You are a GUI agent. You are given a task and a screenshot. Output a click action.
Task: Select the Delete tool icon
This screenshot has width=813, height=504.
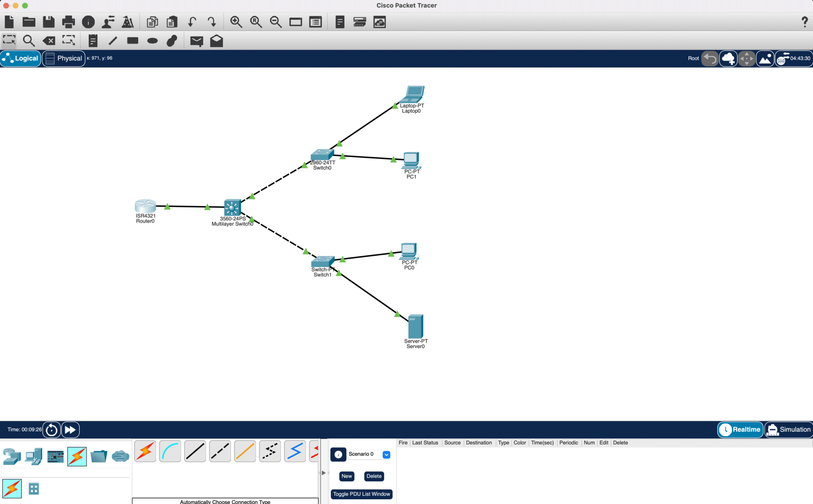click(x=49, y=40)
